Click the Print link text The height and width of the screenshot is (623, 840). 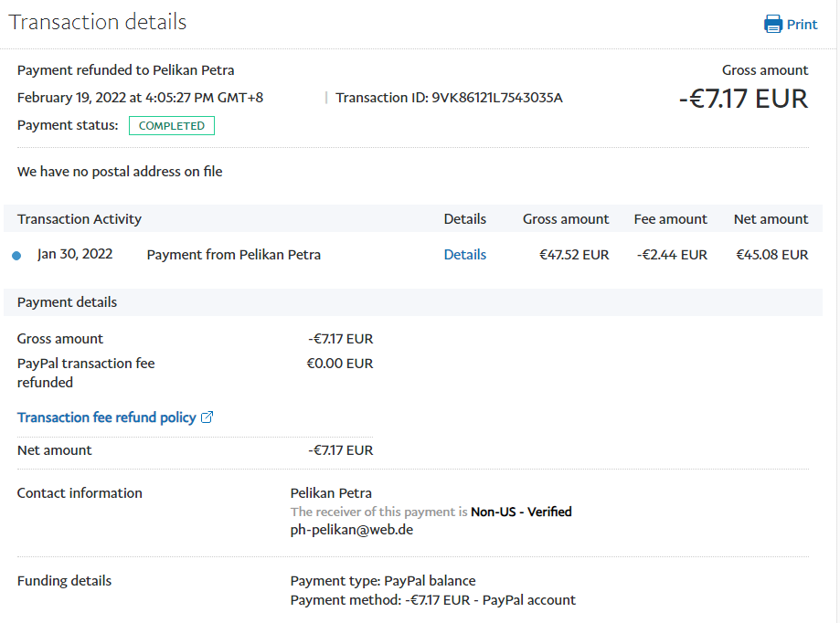pyautogui.click(x=802, y=25)
